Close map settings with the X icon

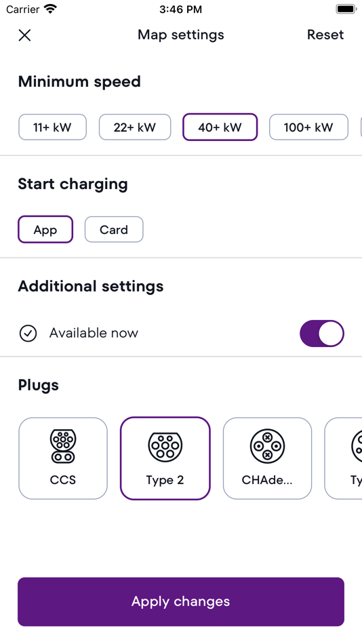point(24,35)
